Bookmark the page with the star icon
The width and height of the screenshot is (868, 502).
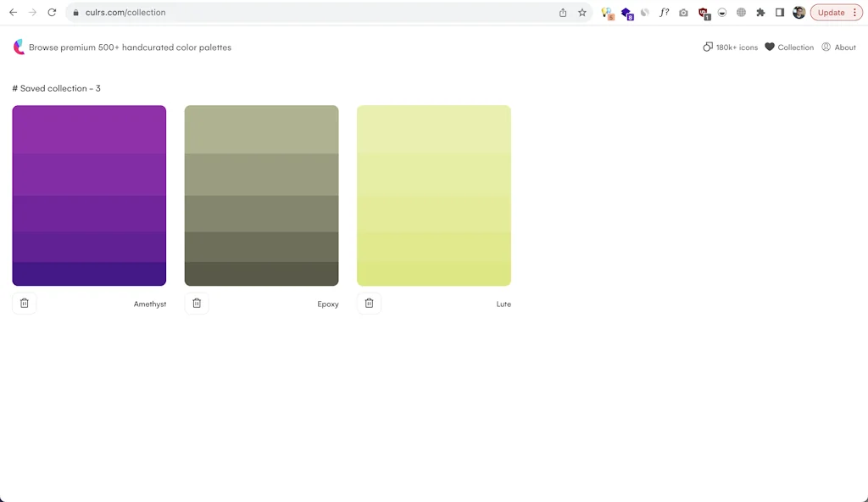(x=581, y=13)
